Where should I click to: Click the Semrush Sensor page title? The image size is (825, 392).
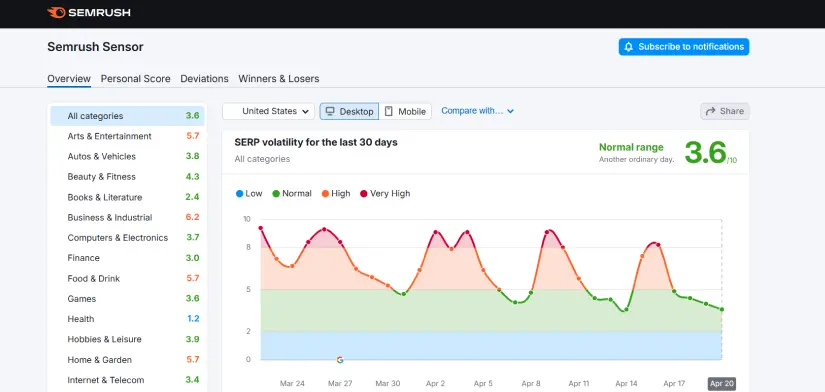(x=95, y=47)
